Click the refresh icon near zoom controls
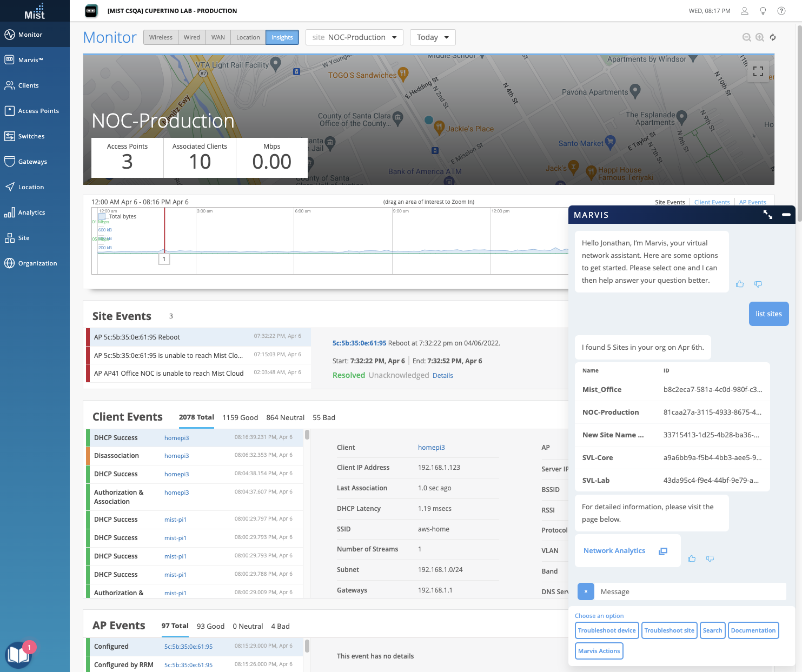 click(773, 37)
